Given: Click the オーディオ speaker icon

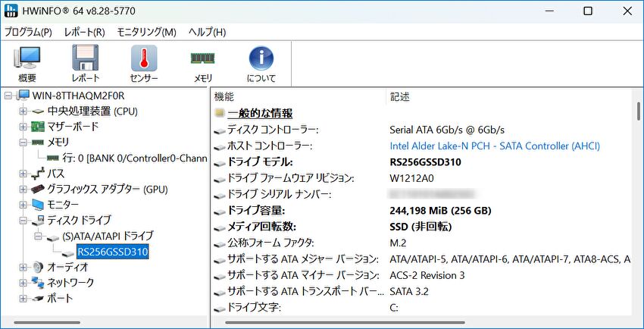Looking at the screenshot, I should [38, 268].
